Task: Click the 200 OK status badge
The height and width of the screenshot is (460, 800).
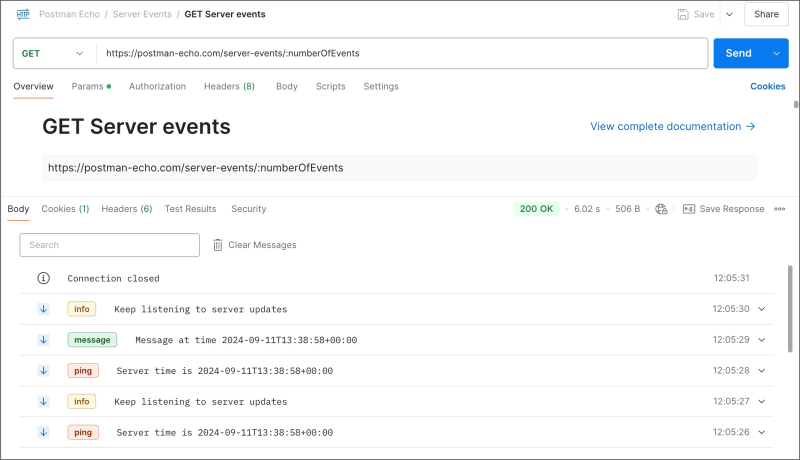Action: pyautogui.click(x=536, y=209)
